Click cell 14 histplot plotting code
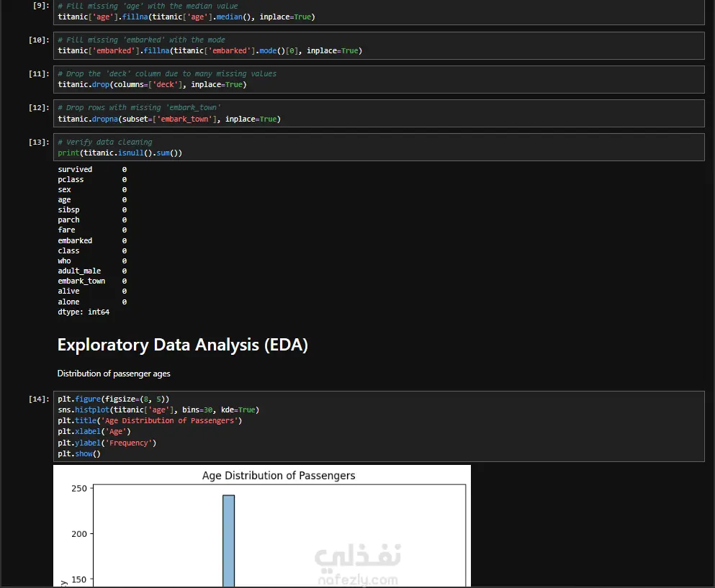 [379, 426]
